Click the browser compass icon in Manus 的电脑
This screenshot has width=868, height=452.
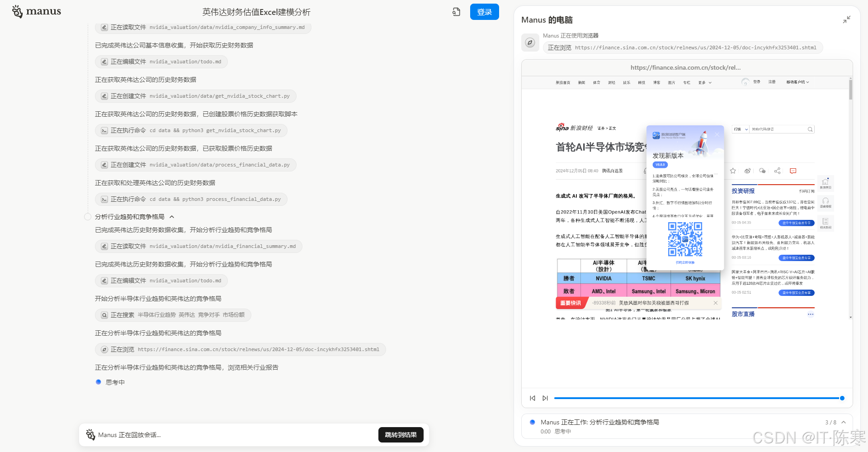(x=530, y=43)
